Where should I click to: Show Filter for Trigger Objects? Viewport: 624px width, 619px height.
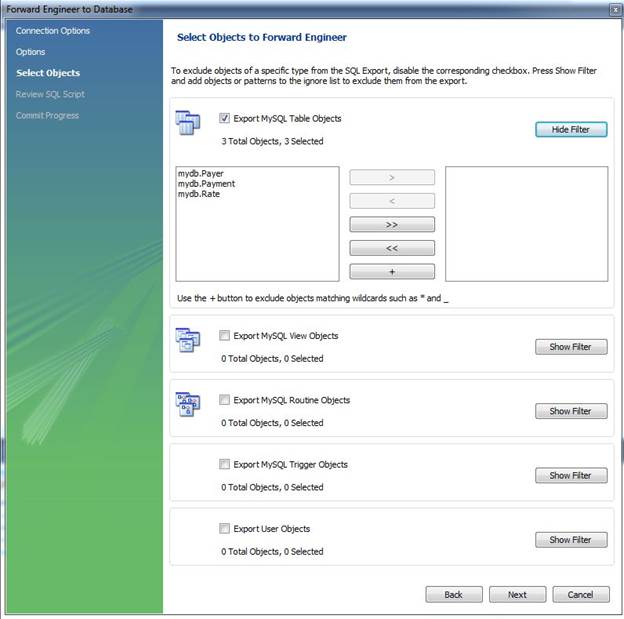tap(571, 476)
